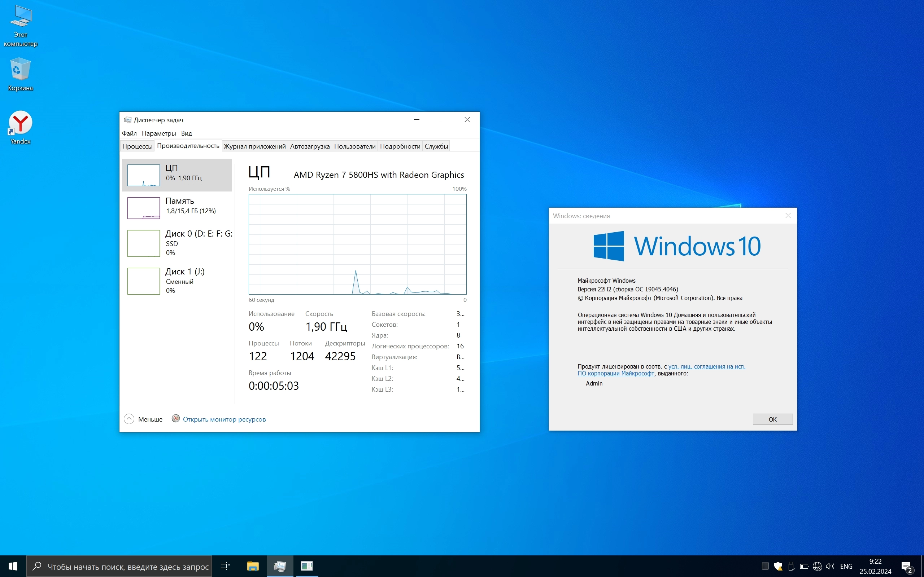The height and width of the screenshot is (577, 924).
Task: Click Task View taskbar icon
Action: (x=225, y=566)
